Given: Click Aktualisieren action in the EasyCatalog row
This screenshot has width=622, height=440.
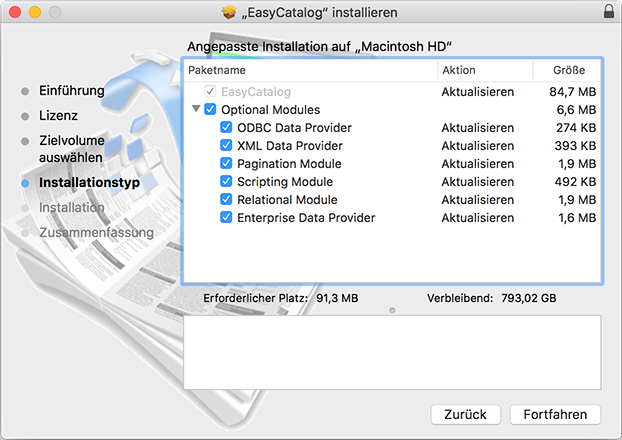Looking at the screenshot, I should [478, 92].
